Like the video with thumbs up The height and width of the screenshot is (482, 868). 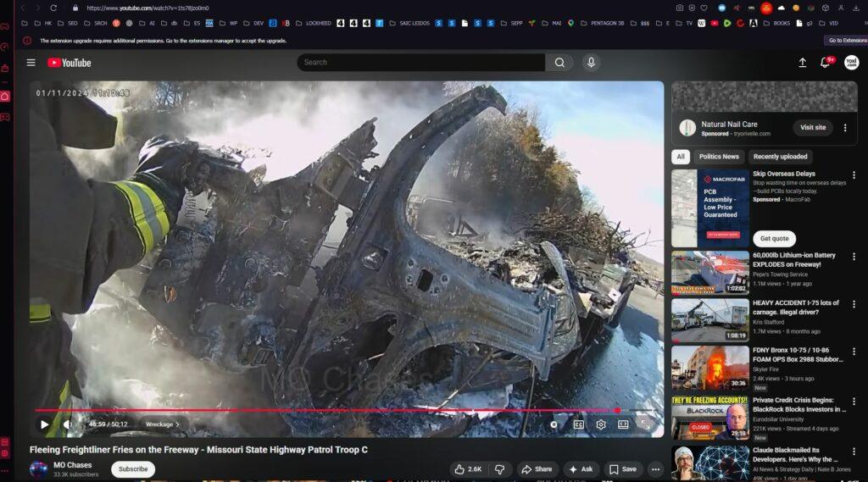(468, 469)
